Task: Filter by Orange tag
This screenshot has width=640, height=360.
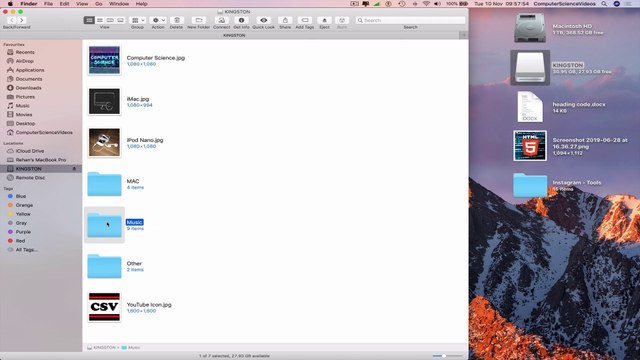Action: [24, 205]
